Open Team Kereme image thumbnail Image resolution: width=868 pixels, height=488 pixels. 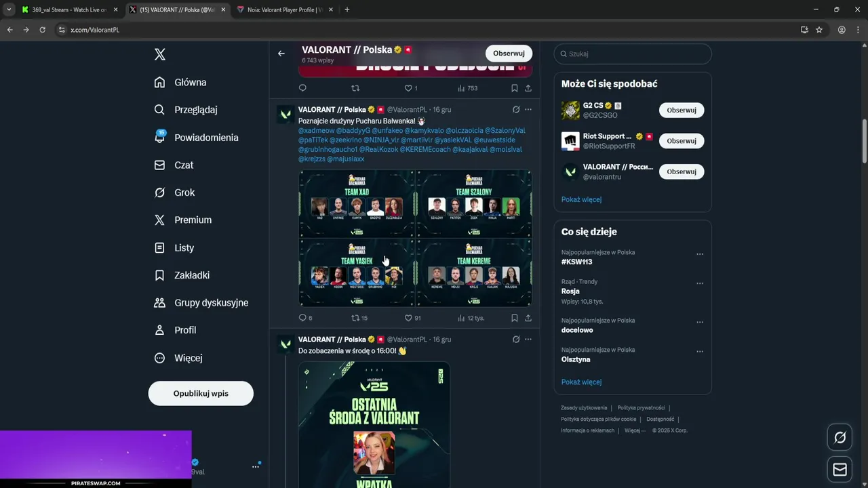(474, 272)
